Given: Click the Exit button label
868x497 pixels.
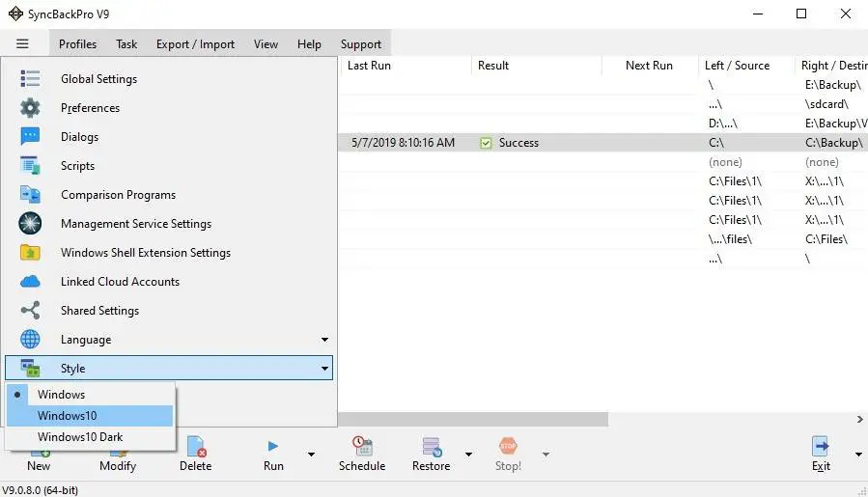Looking at the screenshot, I should click(x=821, y=466).
